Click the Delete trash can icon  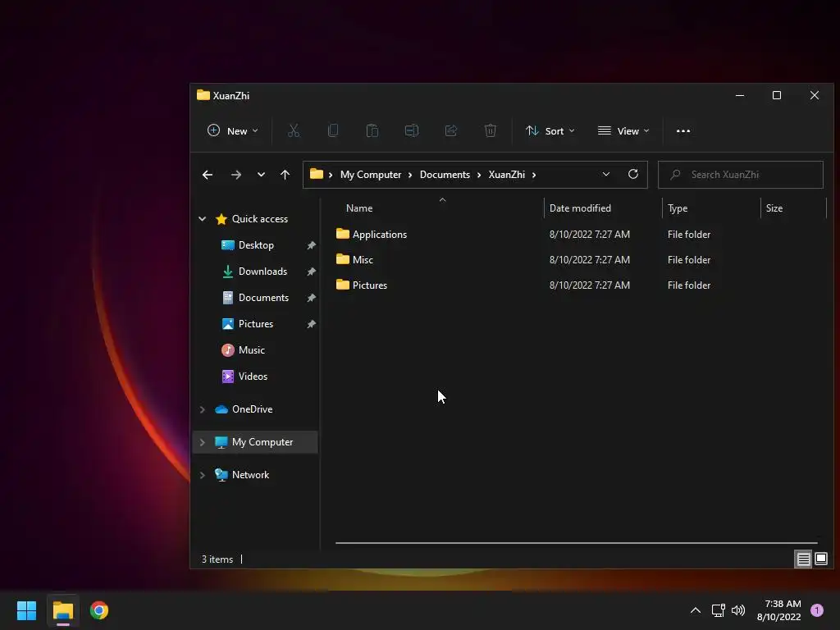coord(491,130)
